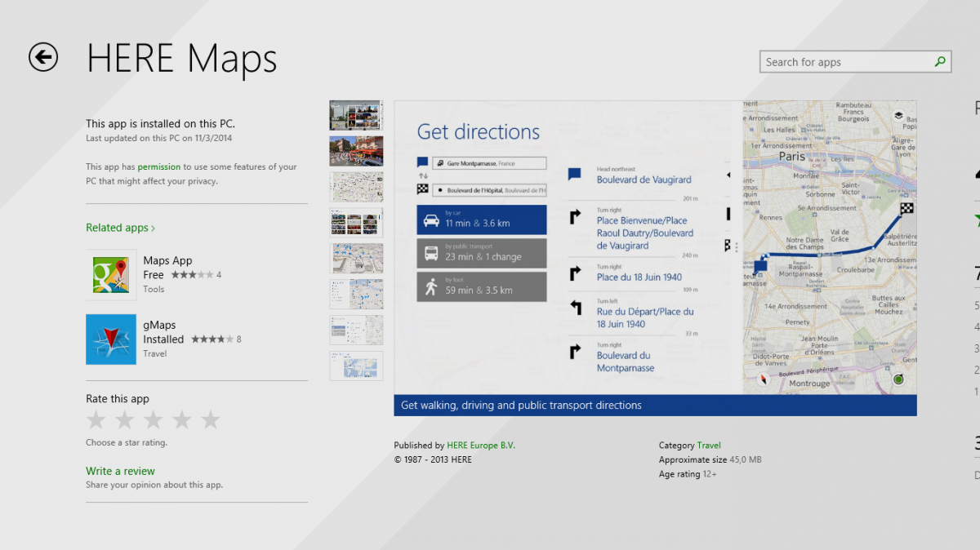Click the HERE Maps page title
The height and width of the screenshot is (550, 980).
[182, 59]
